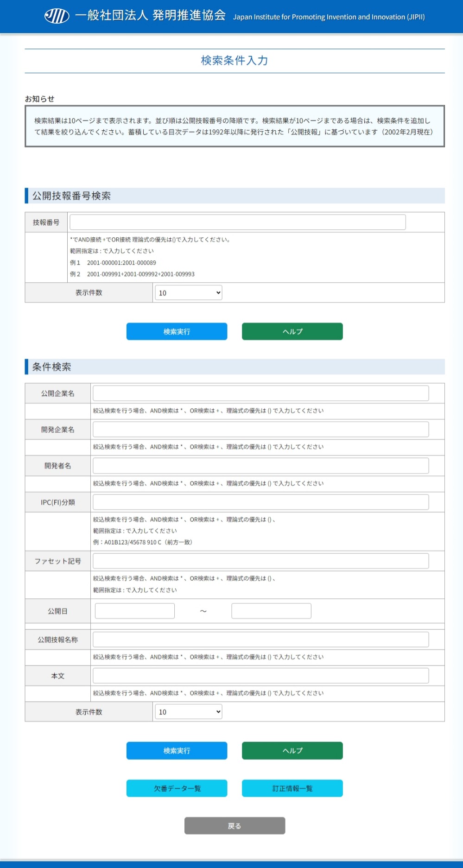Open ヘルプ button under 公開技報番号検索

click(292, 331)
